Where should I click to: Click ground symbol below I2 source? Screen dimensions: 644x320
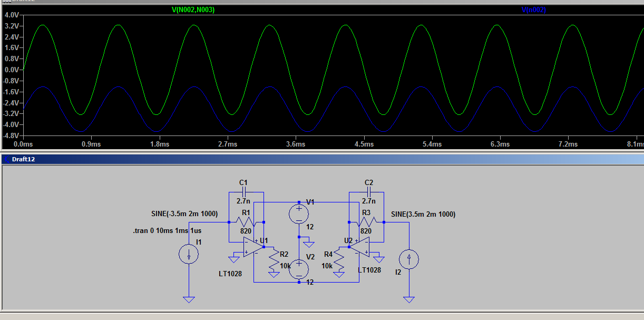click(408, 300)
